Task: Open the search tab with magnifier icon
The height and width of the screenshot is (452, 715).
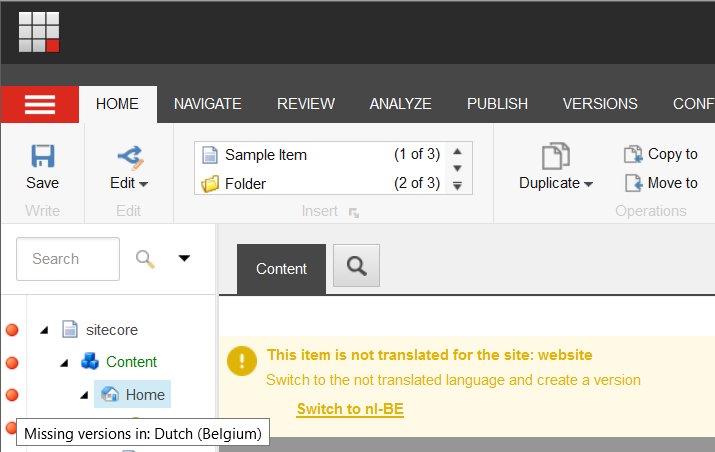Action: (356, 265)
